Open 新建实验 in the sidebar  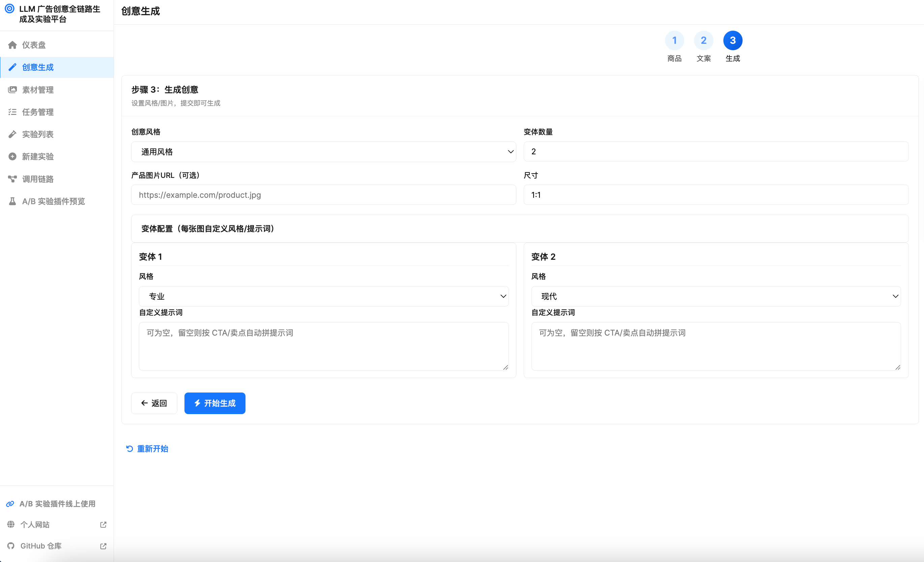(x=57, y=156)
